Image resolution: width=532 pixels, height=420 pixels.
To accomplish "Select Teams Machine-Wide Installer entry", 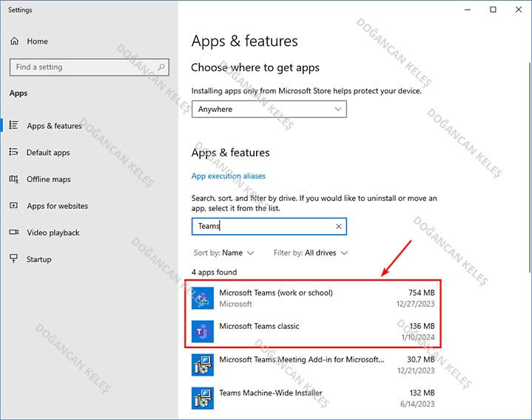I will click(313, 399).
